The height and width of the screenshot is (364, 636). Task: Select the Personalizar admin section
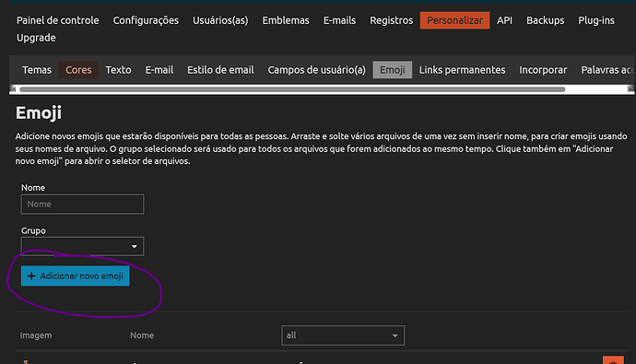pos(454,20)
